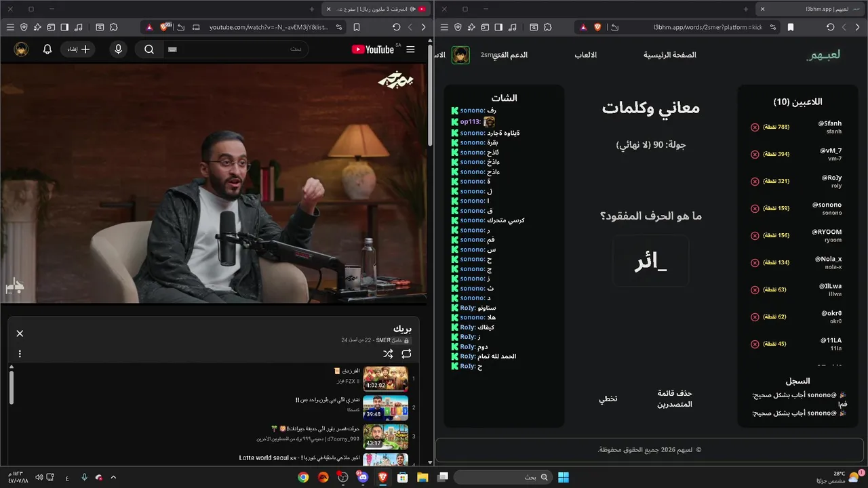
Task: Click the YouTube video player
Action: click(214, 183)
